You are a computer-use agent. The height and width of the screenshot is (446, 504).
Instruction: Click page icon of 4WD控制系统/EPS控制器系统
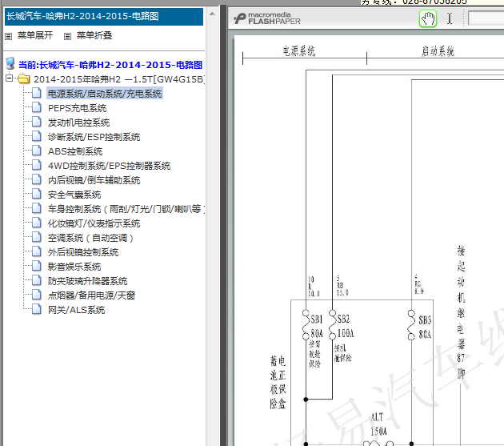pos(37,165)
